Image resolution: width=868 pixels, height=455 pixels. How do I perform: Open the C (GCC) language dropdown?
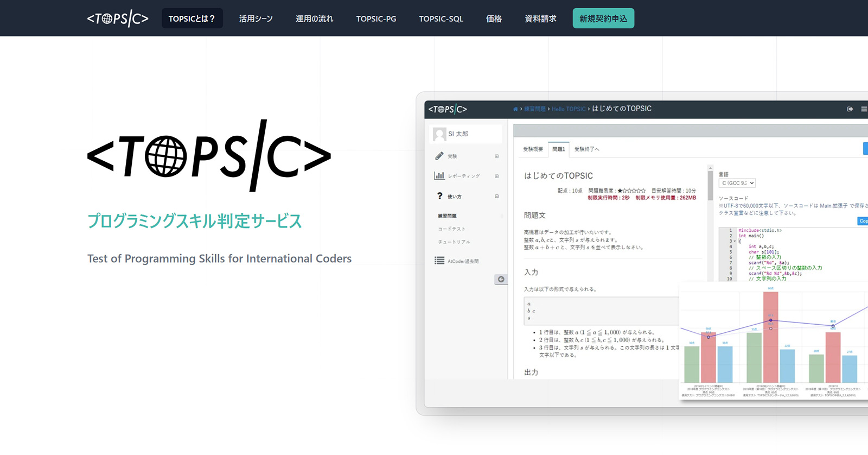pos(737,184)
